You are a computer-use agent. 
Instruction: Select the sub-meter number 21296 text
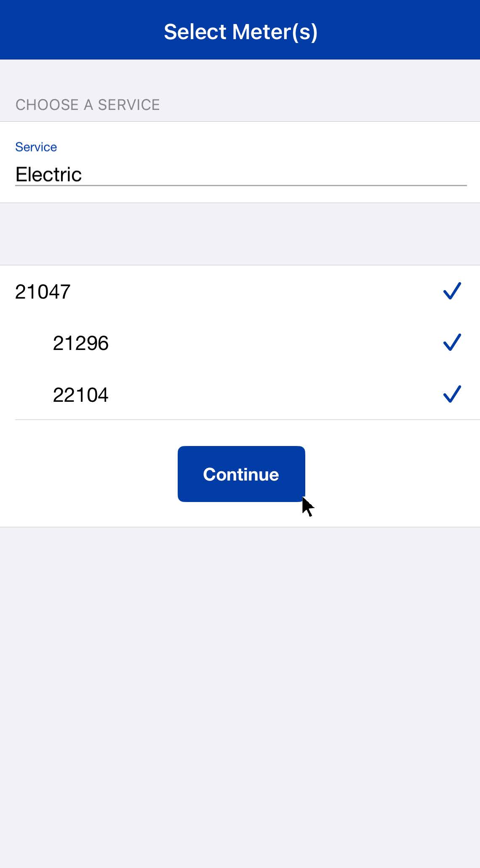[x=80, y=343]
